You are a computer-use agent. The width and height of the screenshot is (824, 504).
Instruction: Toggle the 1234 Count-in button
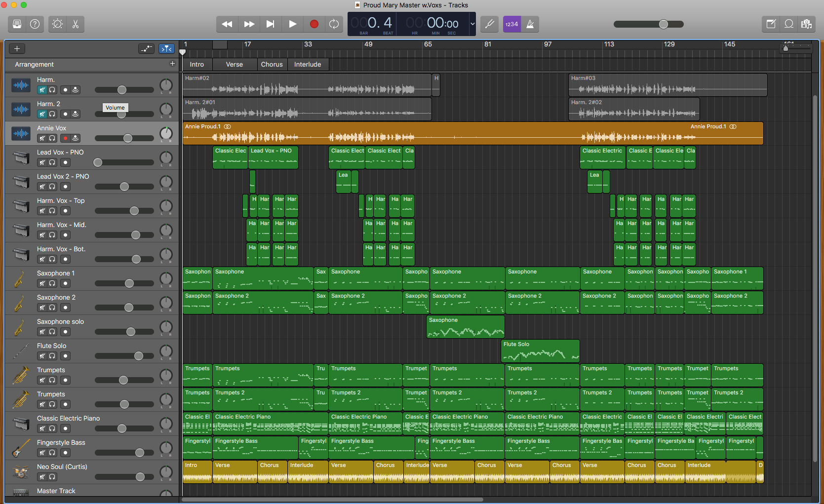click(x=512, y=24)
